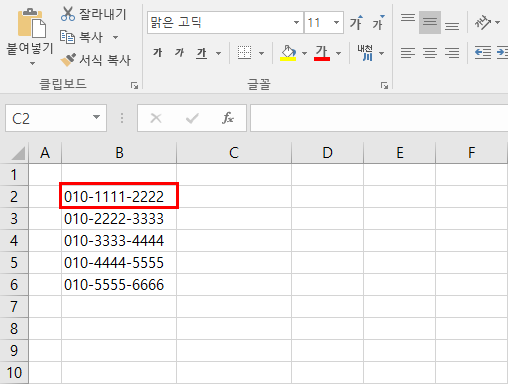Center text horizontally
Image resolution: width=508 pixels, height=384 pixels.
coord(430,53)
